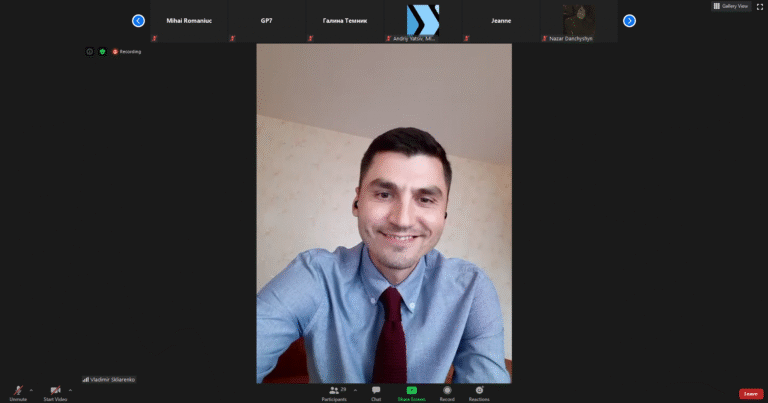Start Video with the camera button
This screenshot has height=403, width=768.
55,390
